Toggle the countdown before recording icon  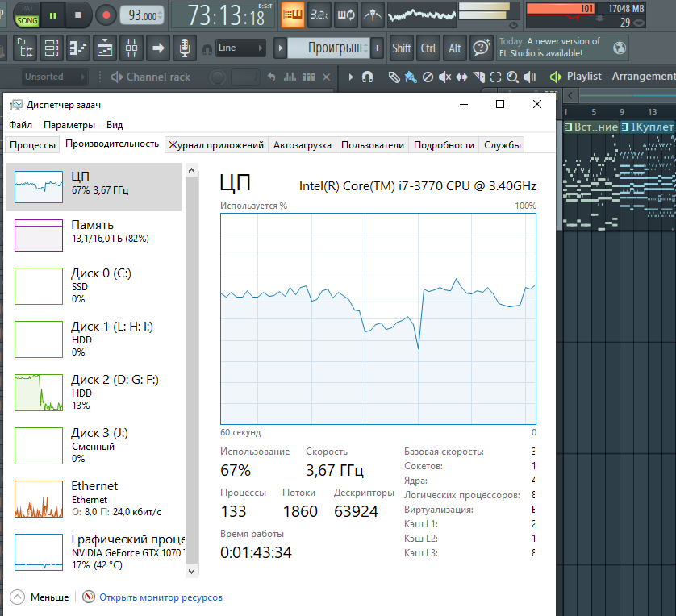point(319,15)
